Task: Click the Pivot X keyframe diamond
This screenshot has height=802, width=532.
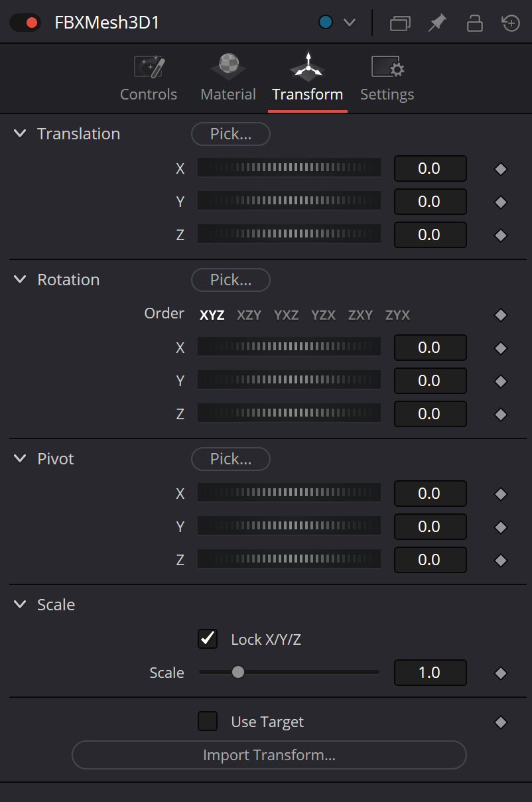Action: (x=501, y=494)
